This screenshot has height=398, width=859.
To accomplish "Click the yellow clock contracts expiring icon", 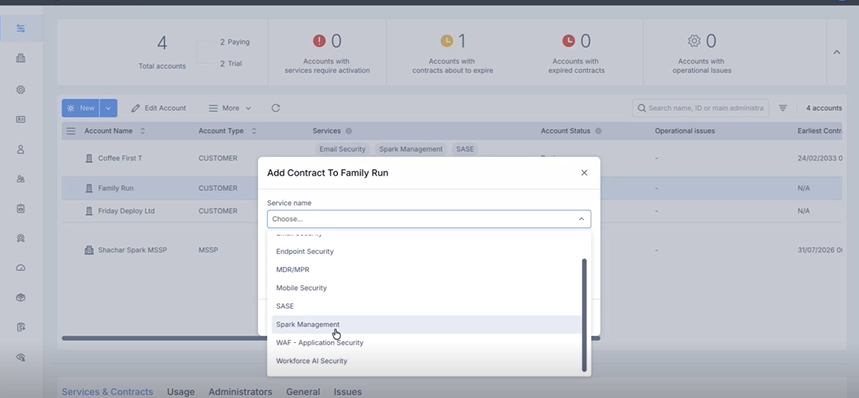I will (447, 41).
